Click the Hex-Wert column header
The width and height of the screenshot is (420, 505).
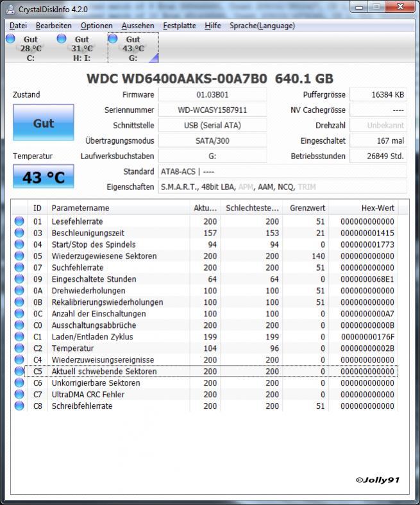(364, 208)
